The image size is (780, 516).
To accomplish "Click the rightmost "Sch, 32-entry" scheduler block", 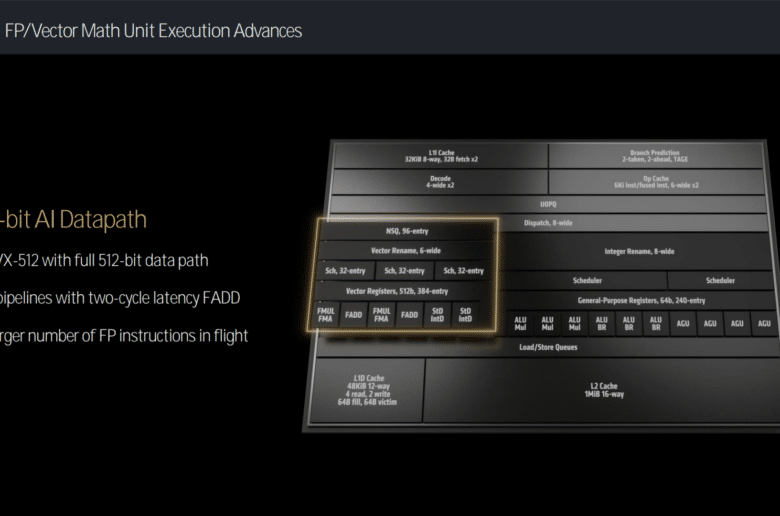I will pos(463,271).
